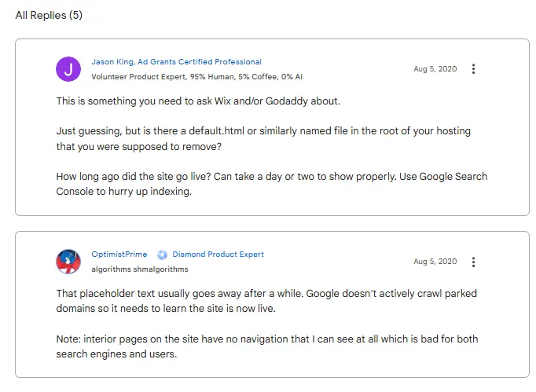Open the OptimistPrime username link
The width and height of the screenshot is (536, 392).
[x=121, y=255]
